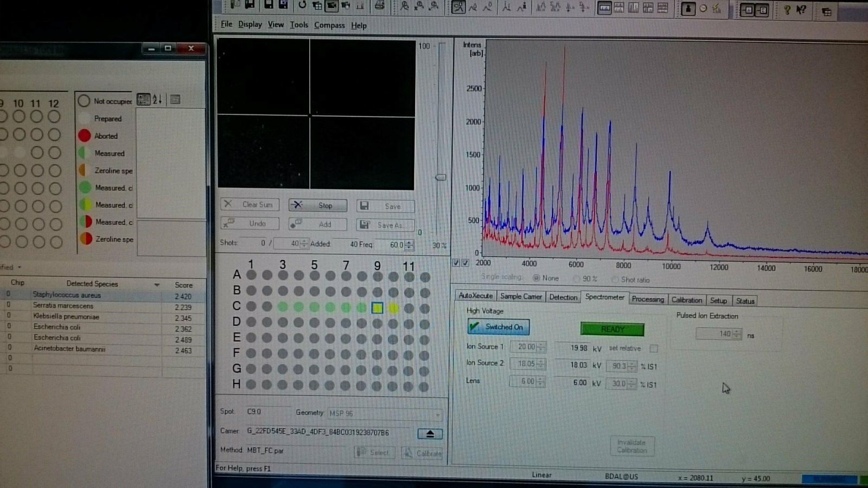Select the None scaling radio button

(x=536, y=278)
